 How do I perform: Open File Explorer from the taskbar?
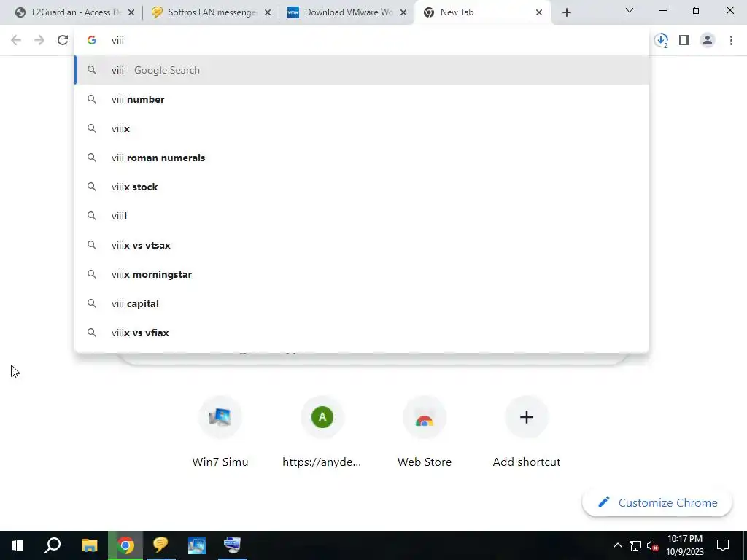pos(89,545)
